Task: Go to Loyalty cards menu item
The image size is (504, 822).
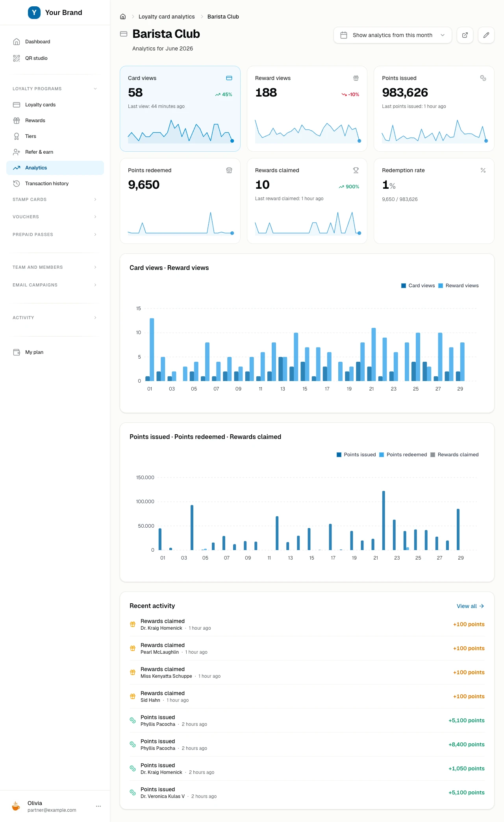Action: pos(55,104)
